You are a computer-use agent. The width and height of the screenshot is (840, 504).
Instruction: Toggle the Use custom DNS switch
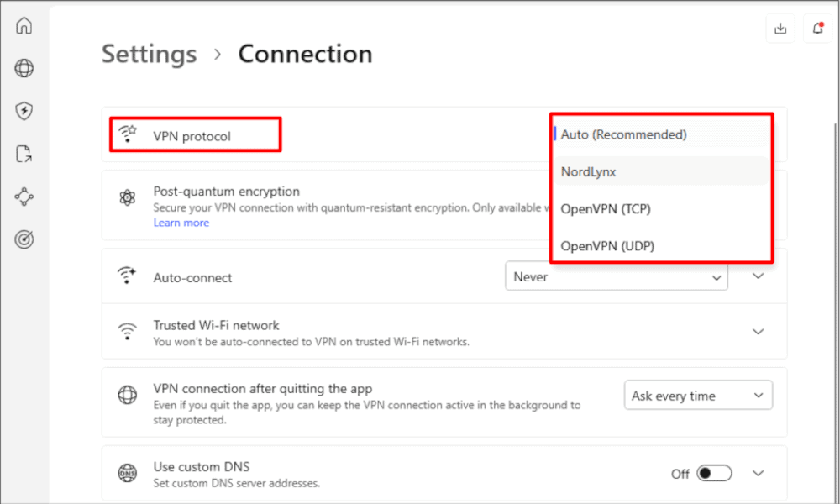[714, 474]
